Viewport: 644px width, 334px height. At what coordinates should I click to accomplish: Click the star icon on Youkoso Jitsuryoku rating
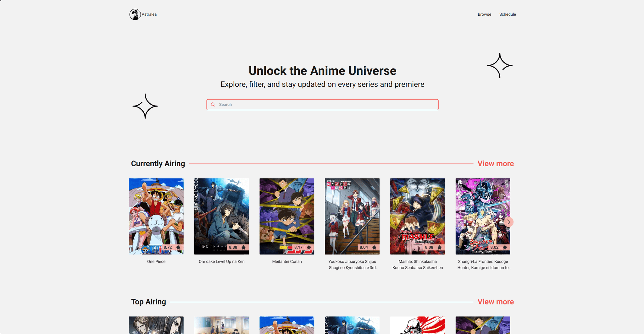(374, 248)
